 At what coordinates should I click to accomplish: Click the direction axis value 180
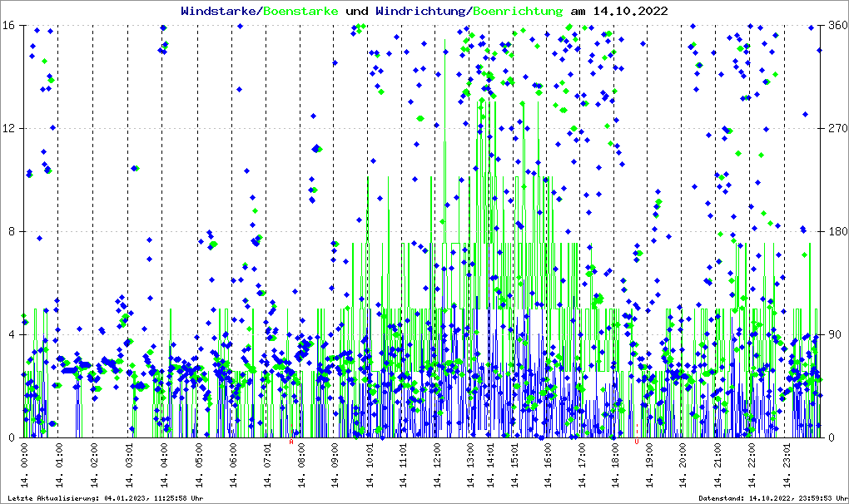[x=838, y=231]
